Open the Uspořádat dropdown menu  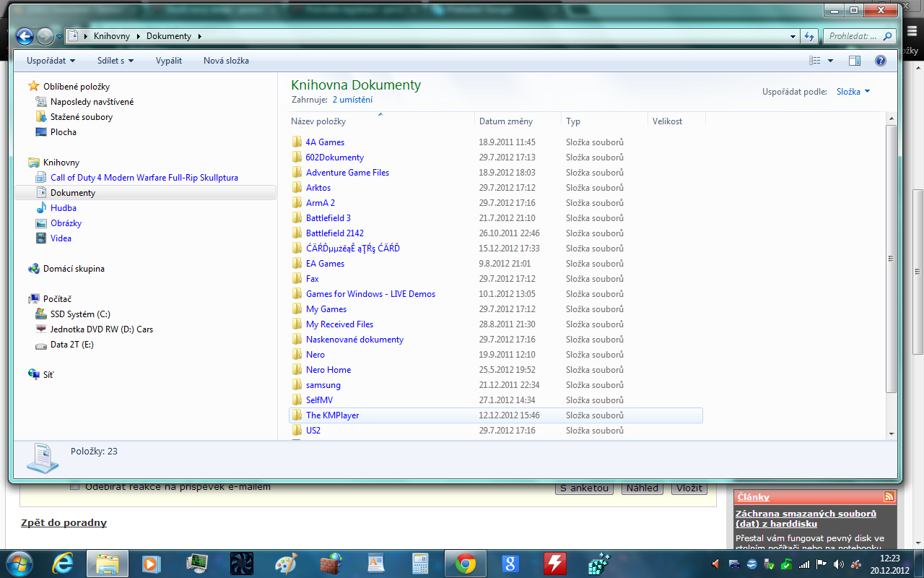(51, 61)
